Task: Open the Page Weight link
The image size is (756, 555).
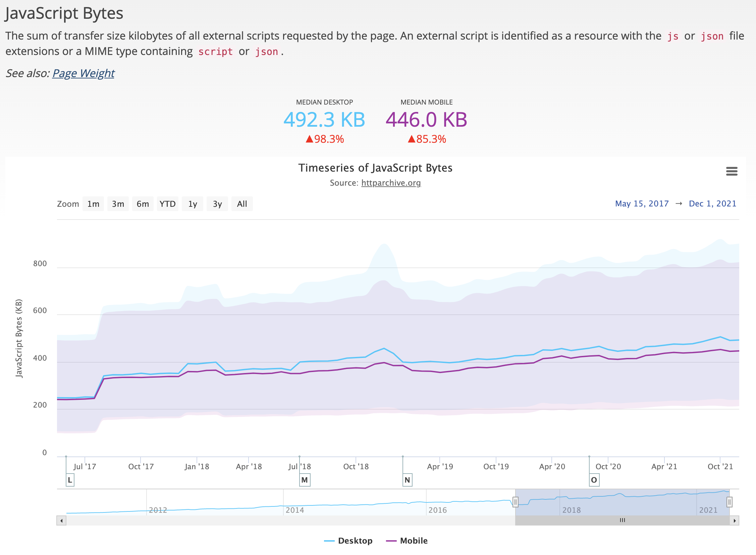Action: click(x=84, y=73)
